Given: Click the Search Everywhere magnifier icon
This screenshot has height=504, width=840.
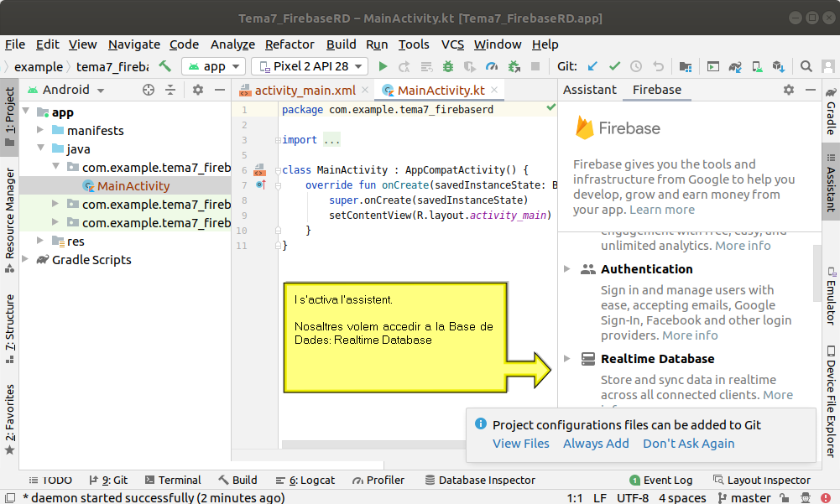Looking at the screenshot, I should (806, 66).
